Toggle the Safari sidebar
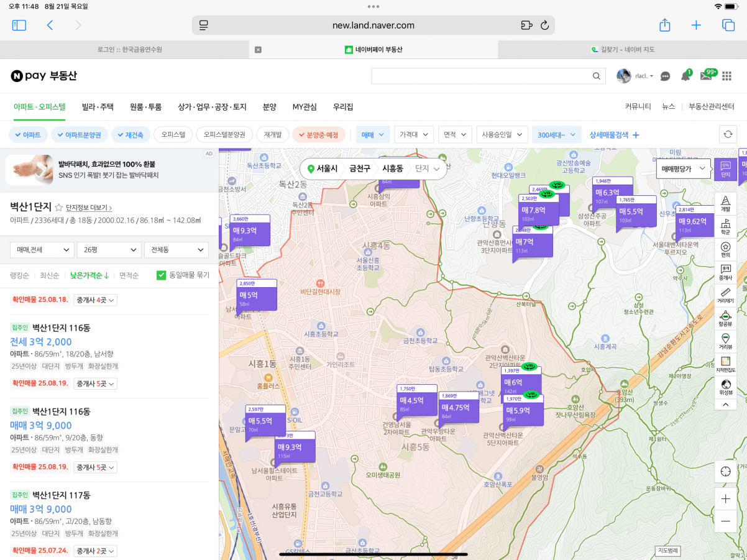The image size is (747, 560). tap(19, 25)
